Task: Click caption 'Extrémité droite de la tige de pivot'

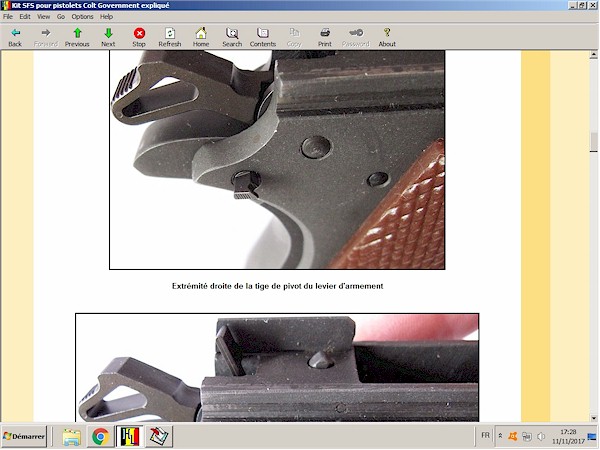Action: click(277, 286)
